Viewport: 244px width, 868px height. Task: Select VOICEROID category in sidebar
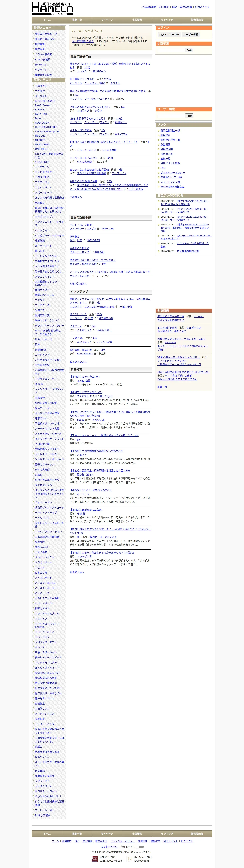(x=42, y=162)
